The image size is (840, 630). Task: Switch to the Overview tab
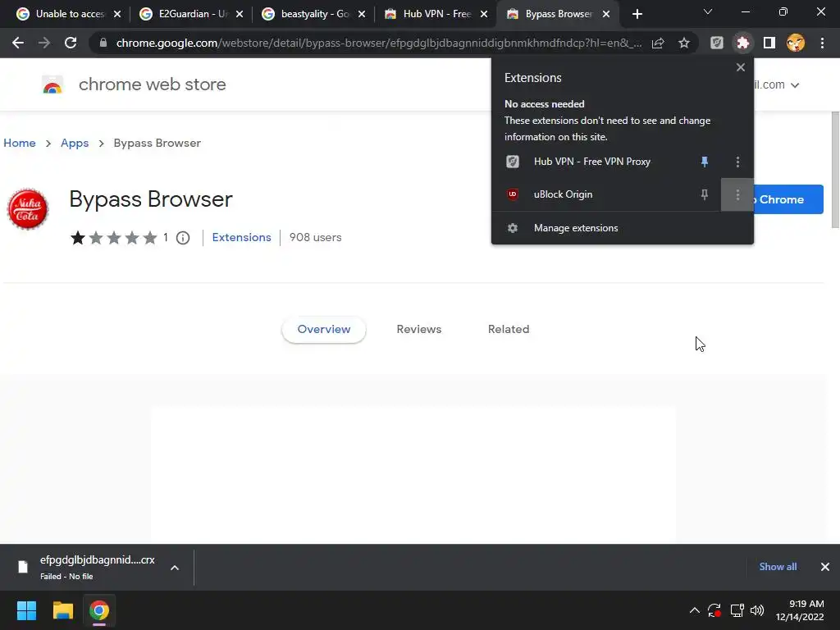(323, 330)
